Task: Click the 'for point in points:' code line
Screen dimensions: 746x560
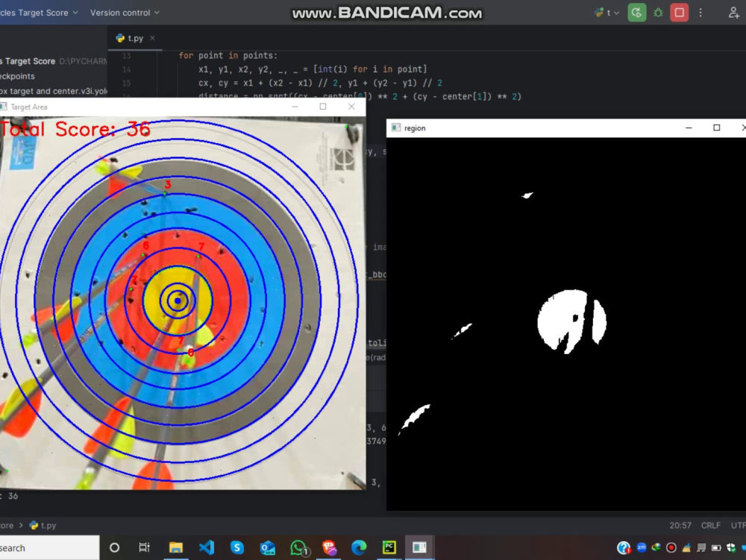Action: tap(228, 56)
